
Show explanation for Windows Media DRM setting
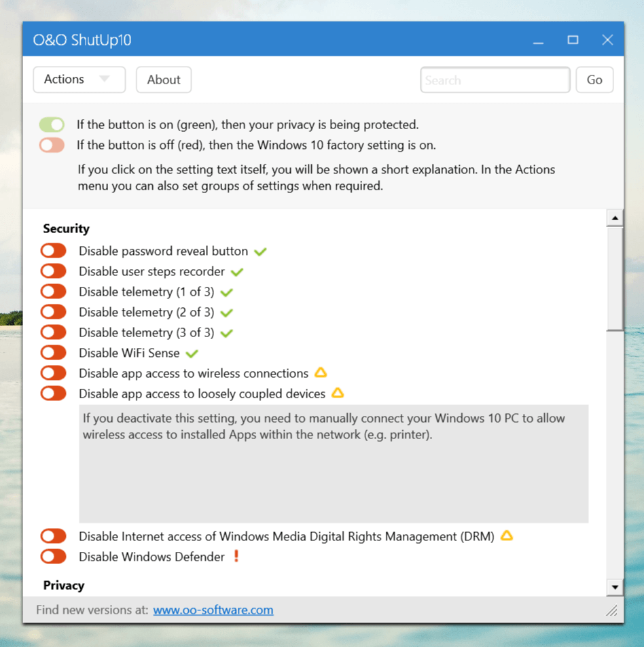click(287, 536)
